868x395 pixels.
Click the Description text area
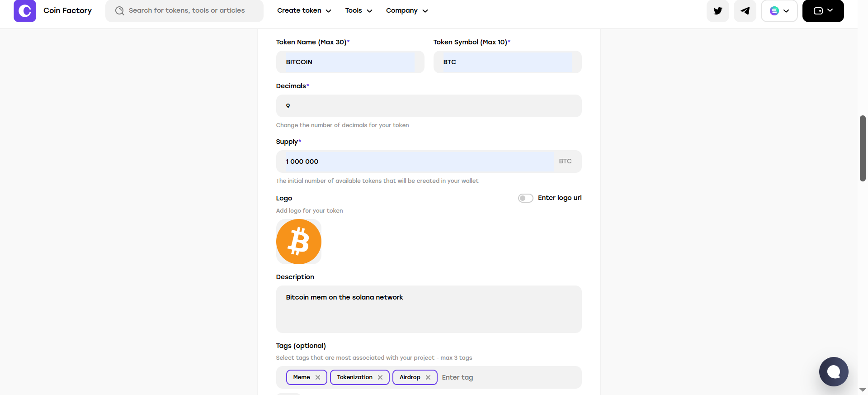coord(429,309)
